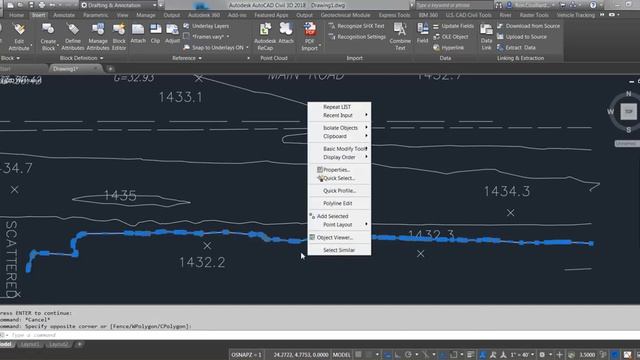Click the Help question mark icon
This screenshot has height=360, width=640.
[x=593, y=5]
